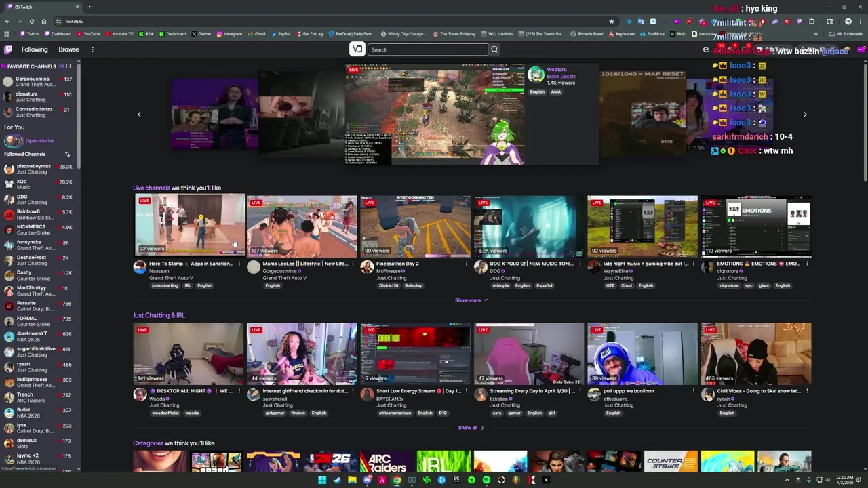The image size is (868, 488).
Task: Open the Windows Start menu
Action: click(322, 480)
